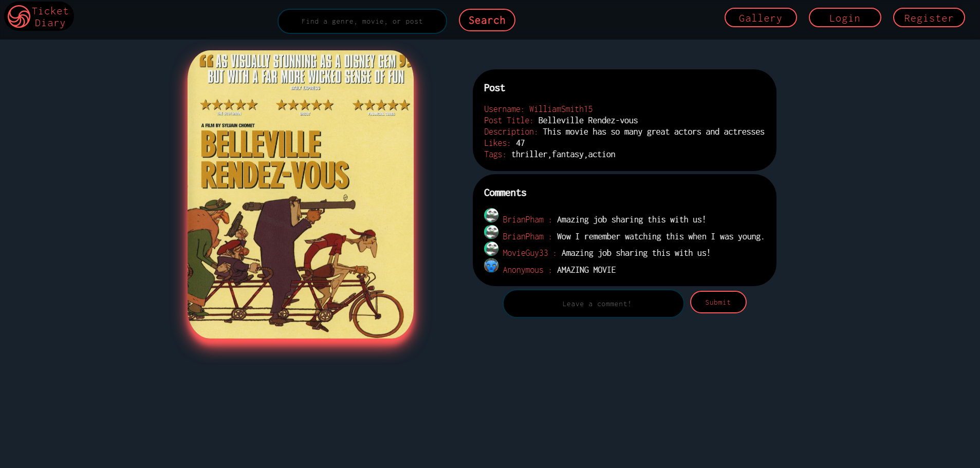Open MovieGuy33's profile name
The image size is (980, 468).
[525, 253]
